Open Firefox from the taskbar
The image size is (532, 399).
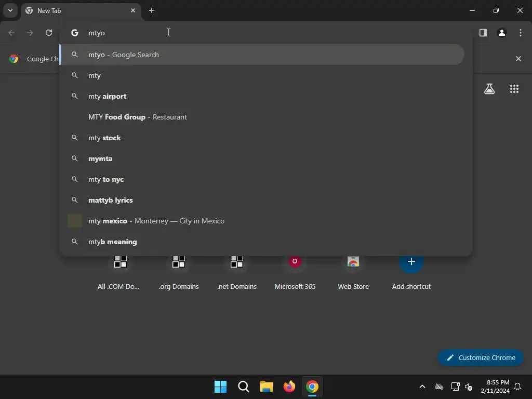click(289, 387)
